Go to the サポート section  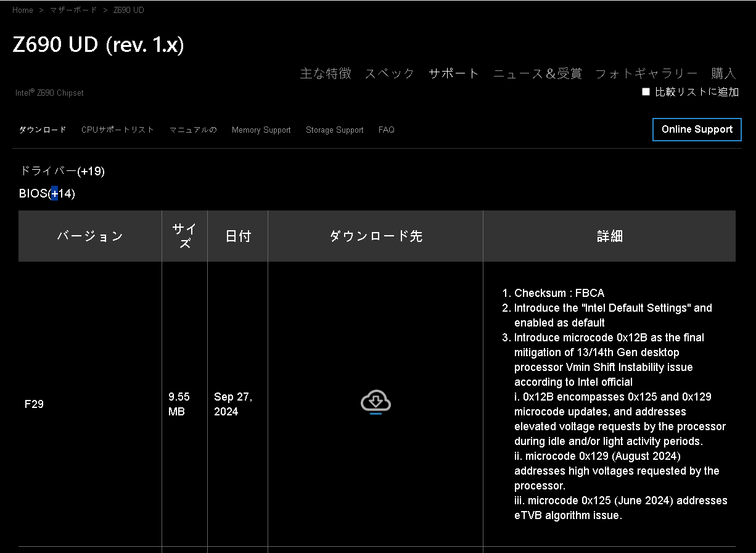454,73
